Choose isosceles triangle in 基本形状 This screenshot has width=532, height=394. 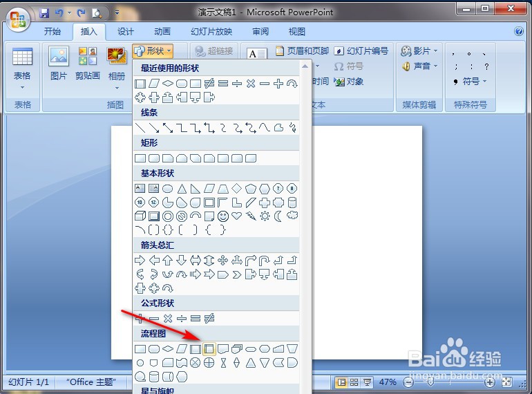(x=182, y=188)
